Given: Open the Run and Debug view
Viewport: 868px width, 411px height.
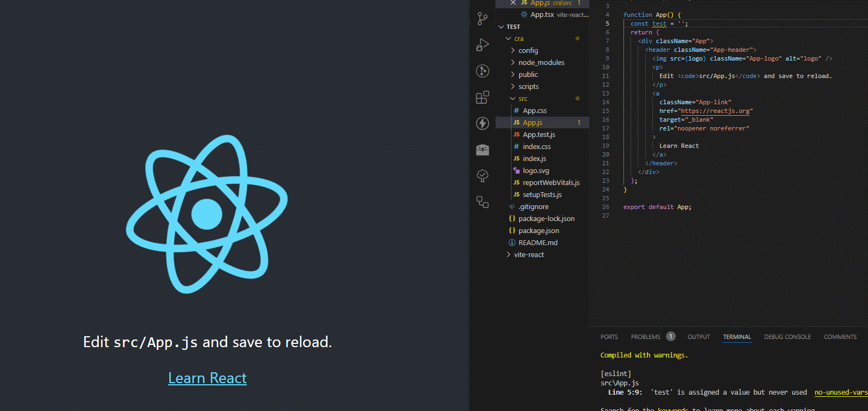Looking at the screenshot, I should (x=482, y=45).
